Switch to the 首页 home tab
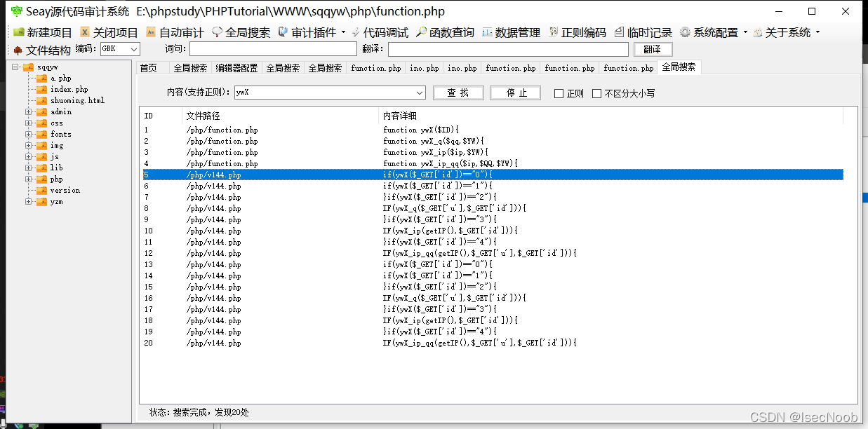Viewport: 868px width, 429px height. pos(148,68)
